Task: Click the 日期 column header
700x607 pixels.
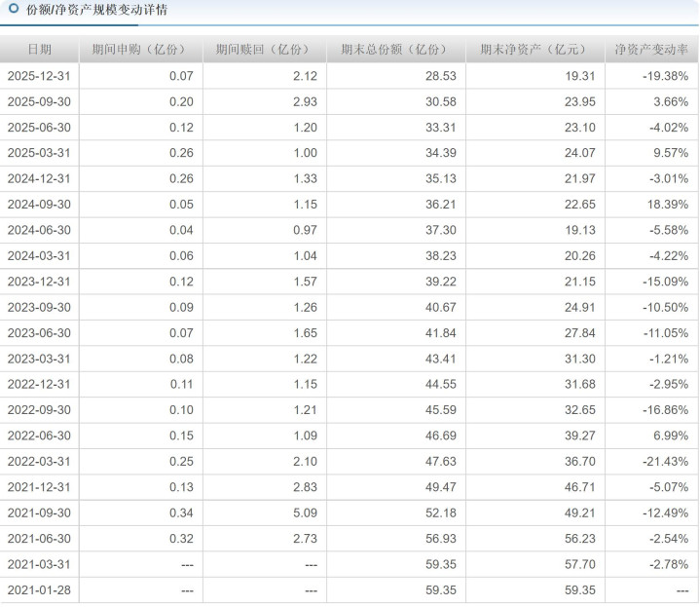Action: tap(39, 50)
